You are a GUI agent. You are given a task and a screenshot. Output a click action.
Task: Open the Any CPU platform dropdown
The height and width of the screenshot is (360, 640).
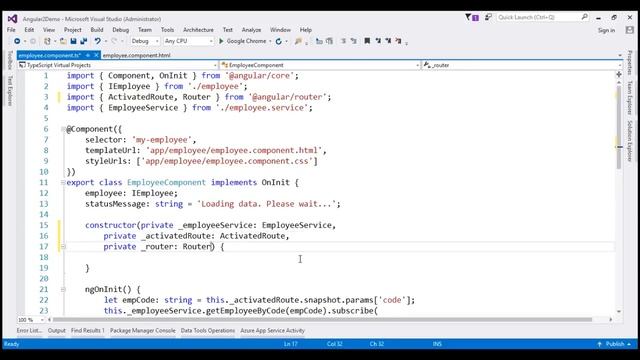(x=189, y=41)
